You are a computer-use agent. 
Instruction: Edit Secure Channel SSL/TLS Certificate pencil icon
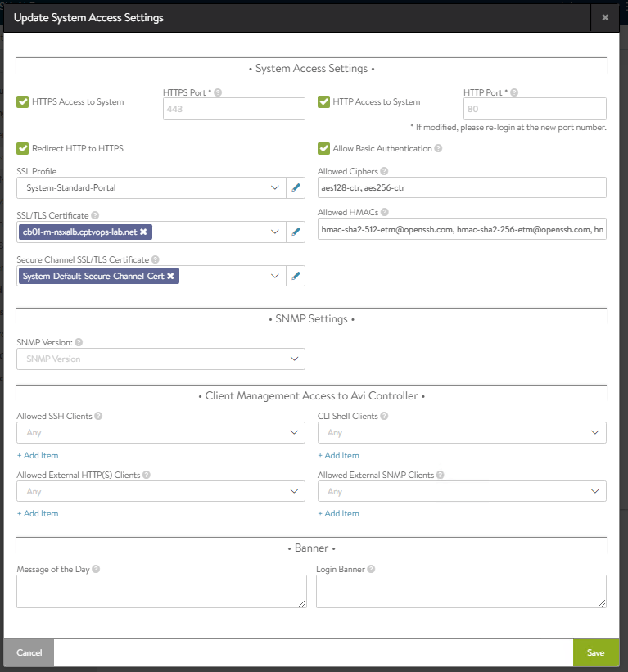[x=296, y=277]
